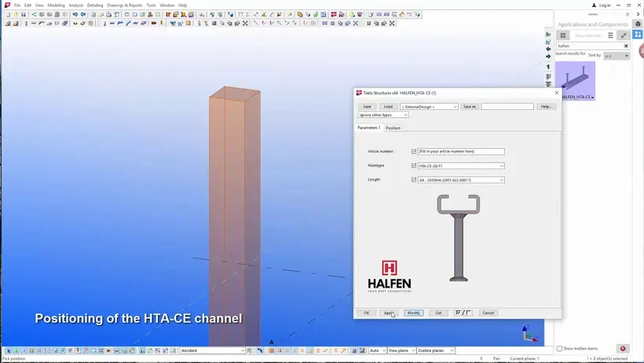
Task: Click the right black arrow in the side toolbar
Action: pos(548,57)
